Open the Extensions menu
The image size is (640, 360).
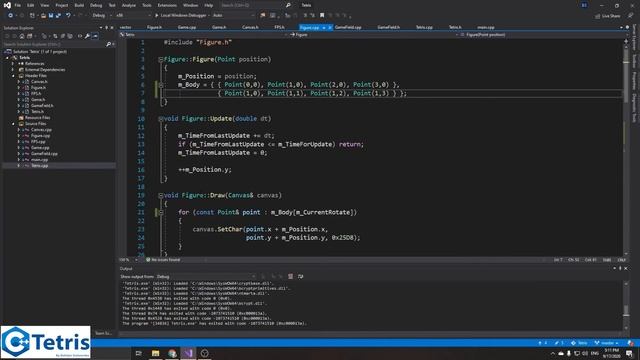click(167, 5)
